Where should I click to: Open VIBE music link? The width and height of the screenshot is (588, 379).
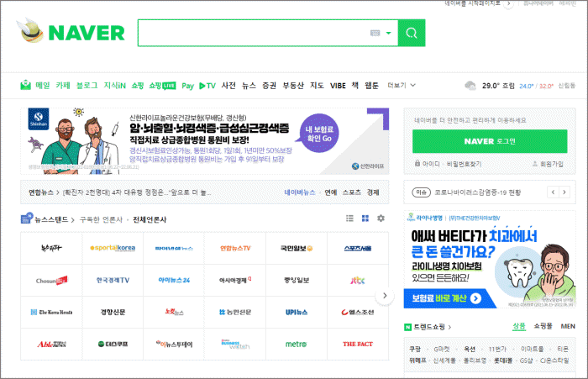coord(338,86)
